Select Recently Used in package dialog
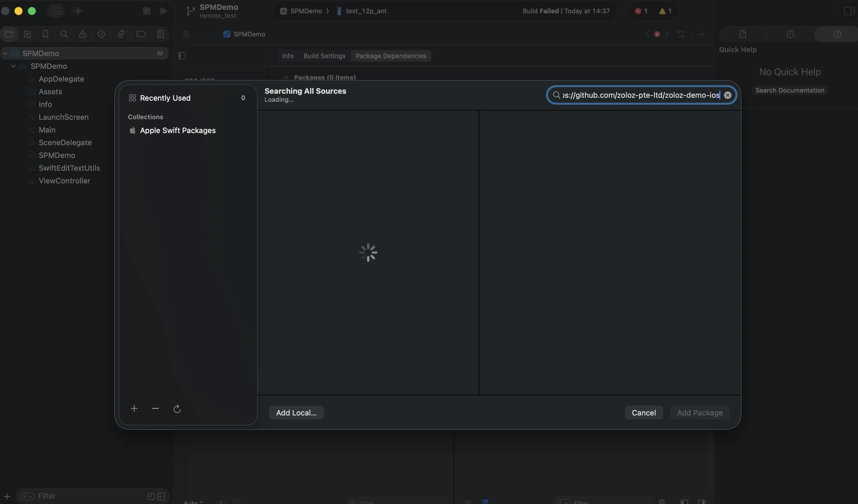This screenshot has width=858, height=504. click(x=188, y=98)
